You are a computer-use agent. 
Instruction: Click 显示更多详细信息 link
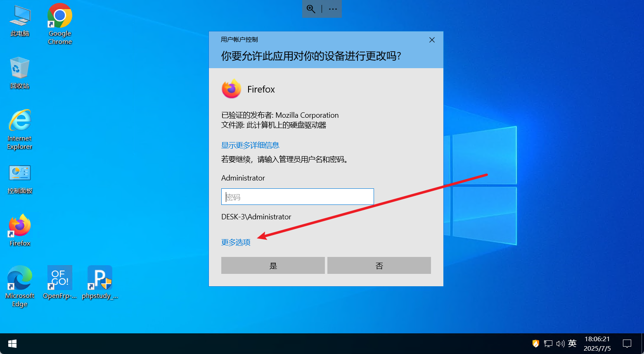coord(250,145)
